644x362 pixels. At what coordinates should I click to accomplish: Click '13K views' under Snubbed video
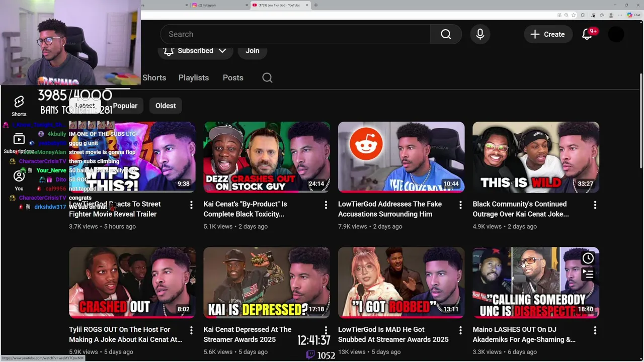pos(352,352)
